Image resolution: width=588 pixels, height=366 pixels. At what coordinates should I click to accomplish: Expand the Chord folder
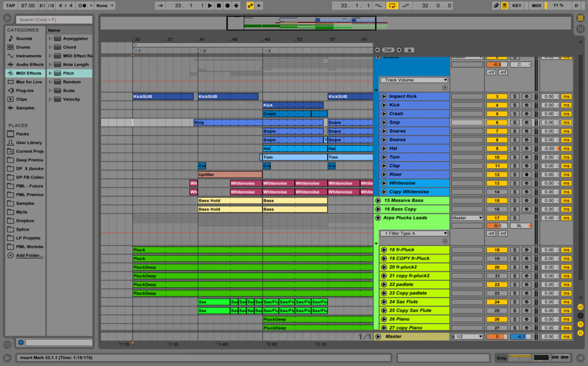pyautogui.click(x=50, y=47)
